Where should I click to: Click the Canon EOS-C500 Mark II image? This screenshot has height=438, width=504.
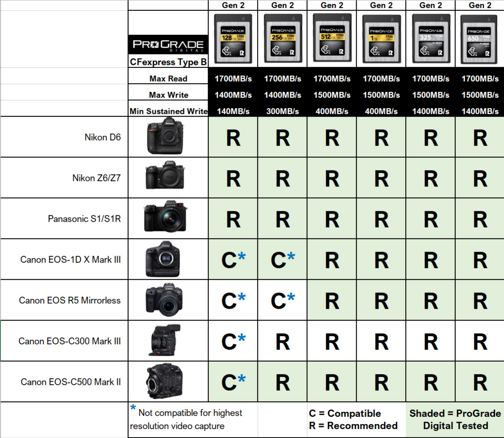(x=165, y=381)
